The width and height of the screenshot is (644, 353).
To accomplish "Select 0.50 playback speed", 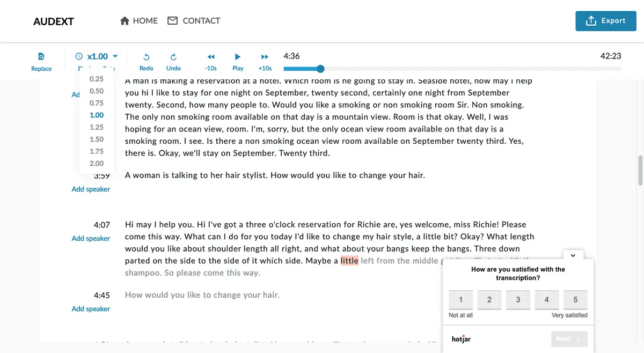I will (97, 91).
